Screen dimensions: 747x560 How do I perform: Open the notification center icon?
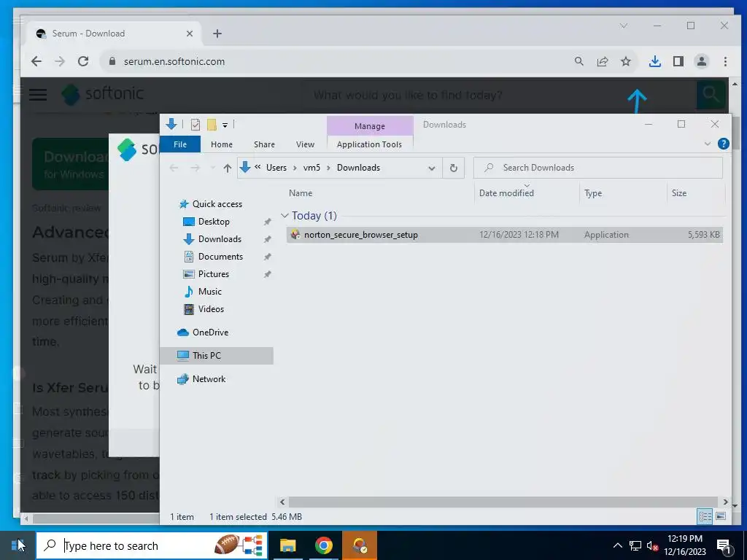pyautogui.click(x=724, y=546)
